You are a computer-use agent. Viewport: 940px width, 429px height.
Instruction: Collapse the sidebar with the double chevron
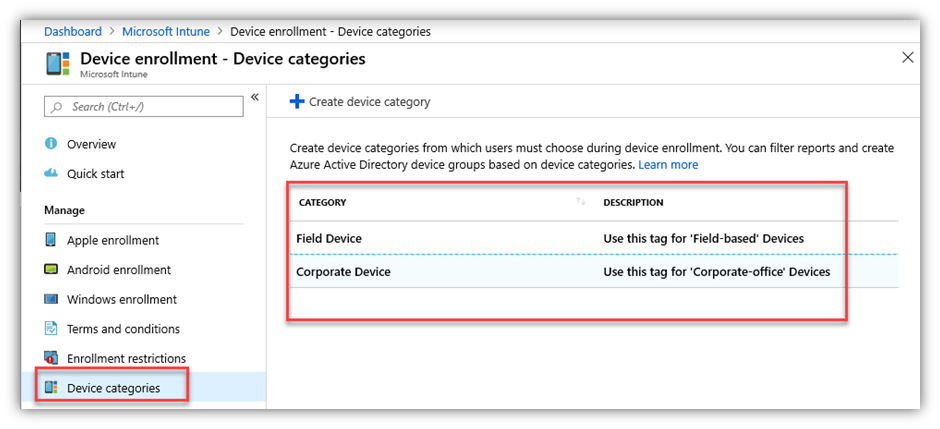pos(254,97)
